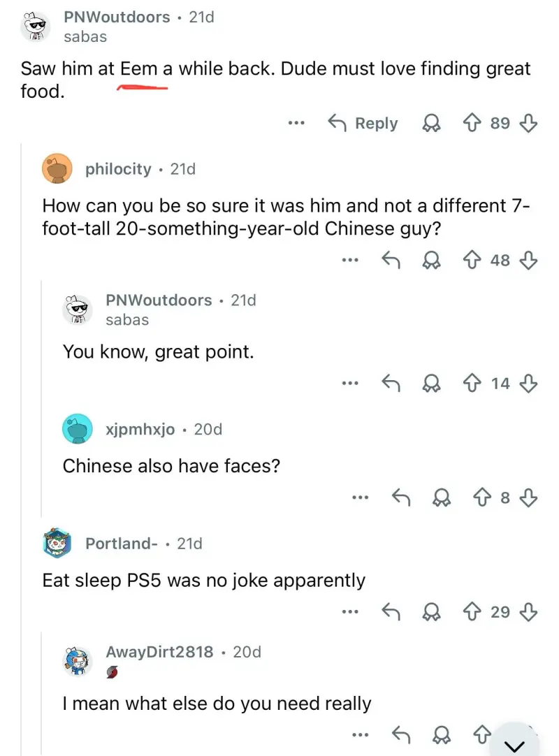Reply arrow on philocity's comment

point(390,261)
